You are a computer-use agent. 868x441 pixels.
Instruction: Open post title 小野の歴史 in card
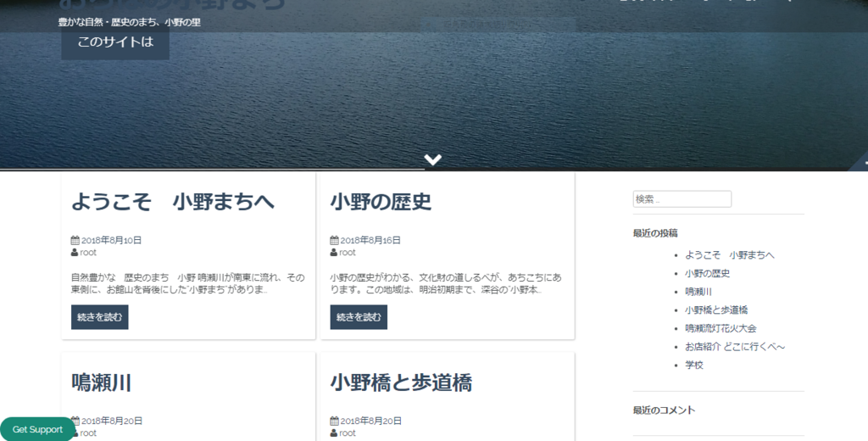coord(381,202)
